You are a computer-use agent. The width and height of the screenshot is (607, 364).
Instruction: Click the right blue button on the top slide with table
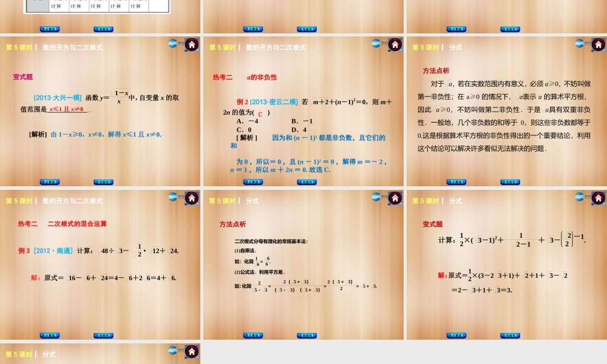[103, 29]
